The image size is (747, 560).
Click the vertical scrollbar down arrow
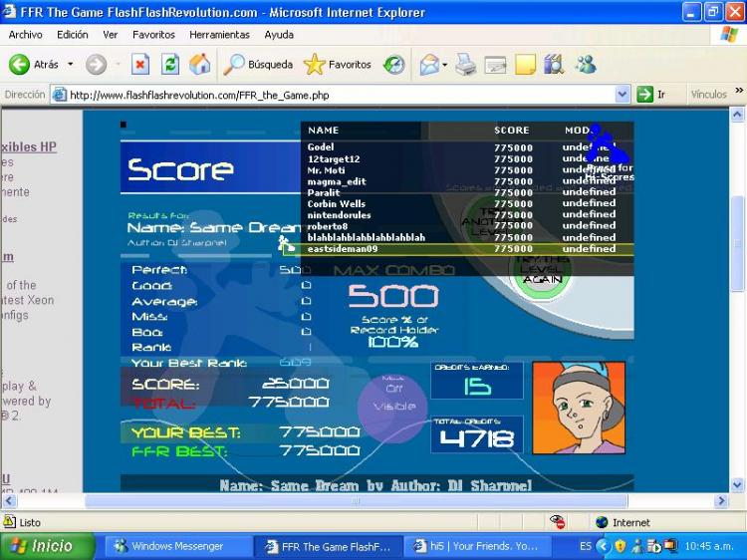click(737, 484)
